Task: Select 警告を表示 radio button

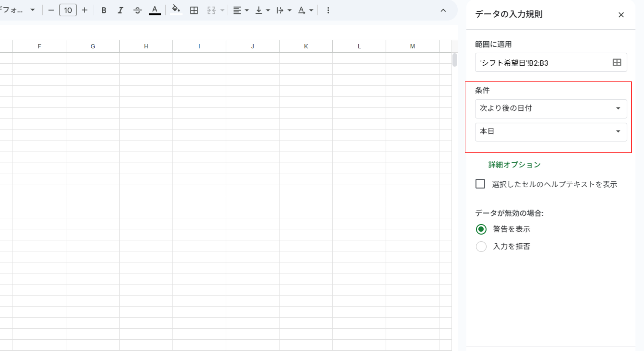Action: point(481,229)
